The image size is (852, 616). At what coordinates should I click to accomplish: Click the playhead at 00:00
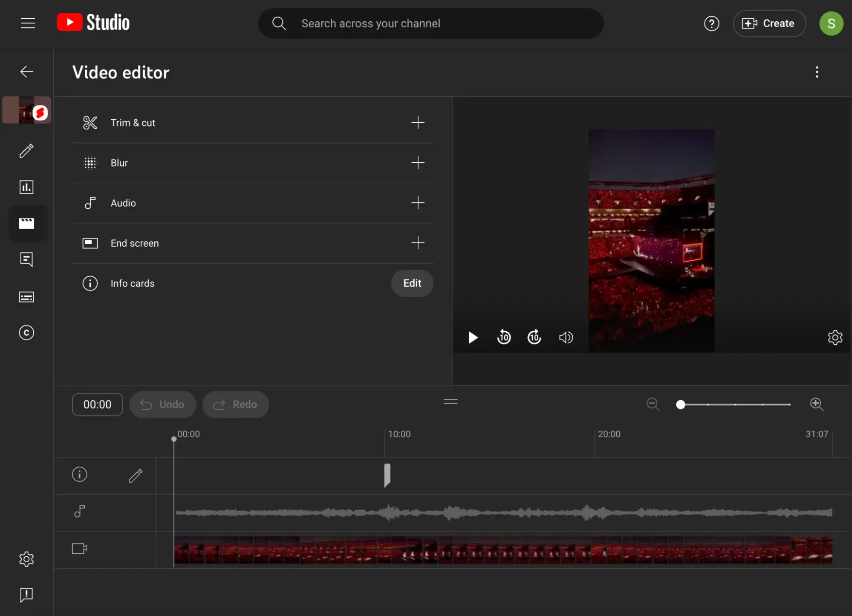tap(174, 438)
